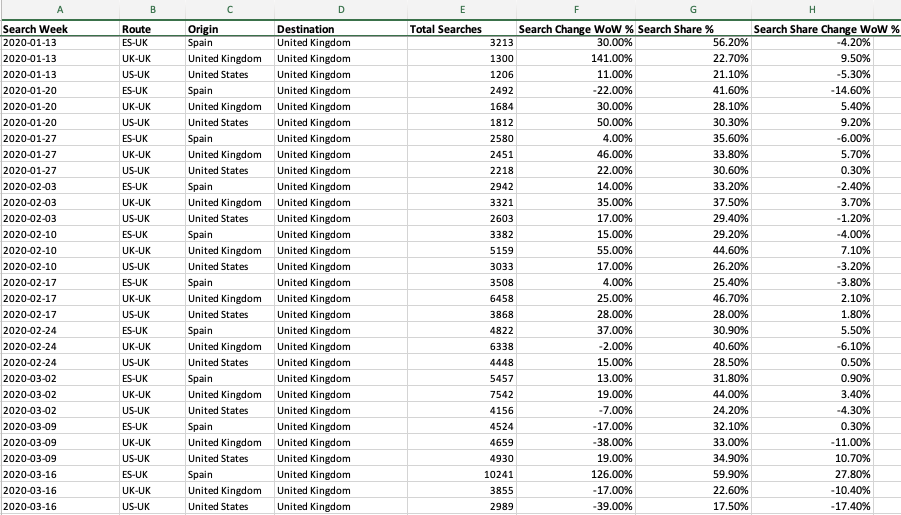
Task: Select column G header
Action: pyautogui.click(x=693, y=9)
